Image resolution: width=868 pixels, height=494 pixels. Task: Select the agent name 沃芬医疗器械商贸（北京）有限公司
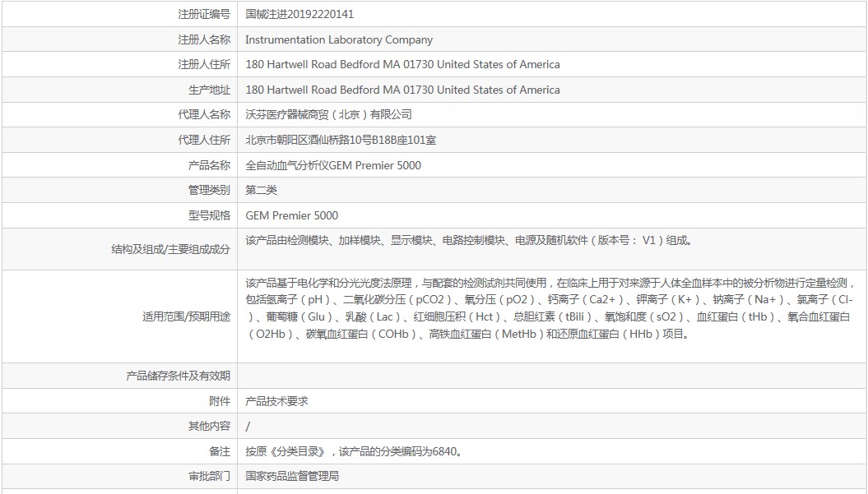click(x=329, y=114)
